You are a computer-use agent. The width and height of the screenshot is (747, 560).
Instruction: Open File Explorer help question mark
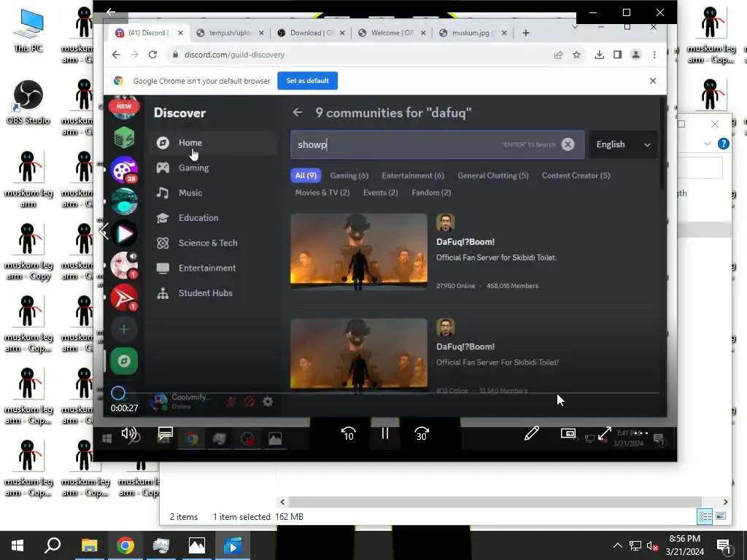[x=723, y=144]
